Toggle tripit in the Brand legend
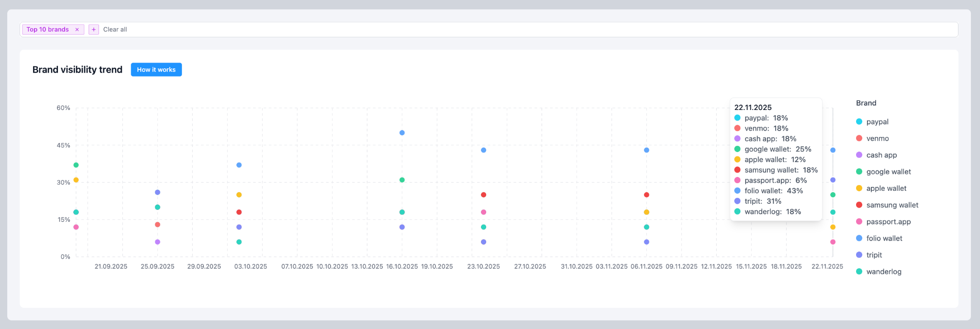This screenshot has height=329, width=980. pyautogui.click(x=869, y=255)
